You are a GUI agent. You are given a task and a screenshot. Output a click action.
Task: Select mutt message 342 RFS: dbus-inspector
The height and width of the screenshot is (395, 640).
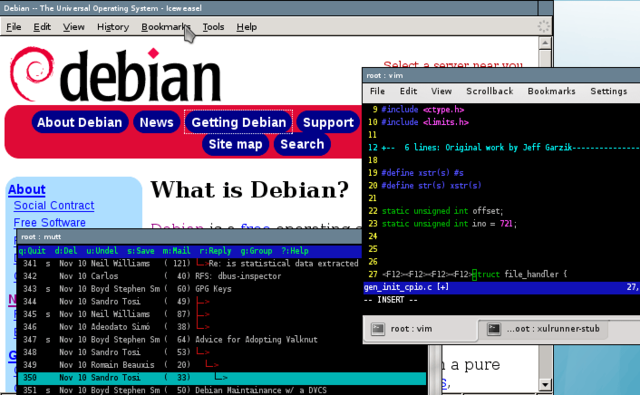(x=189, y=276)
